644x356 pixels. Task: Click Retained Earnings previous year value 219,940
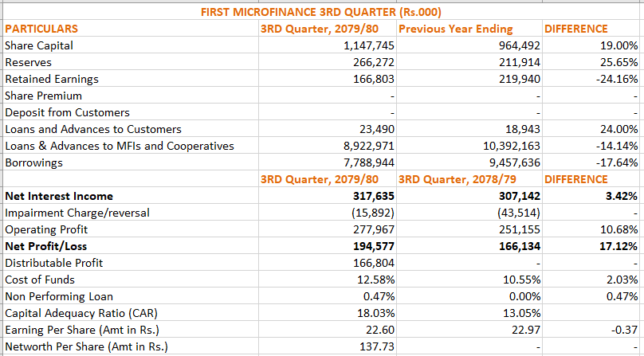point(518,79)
